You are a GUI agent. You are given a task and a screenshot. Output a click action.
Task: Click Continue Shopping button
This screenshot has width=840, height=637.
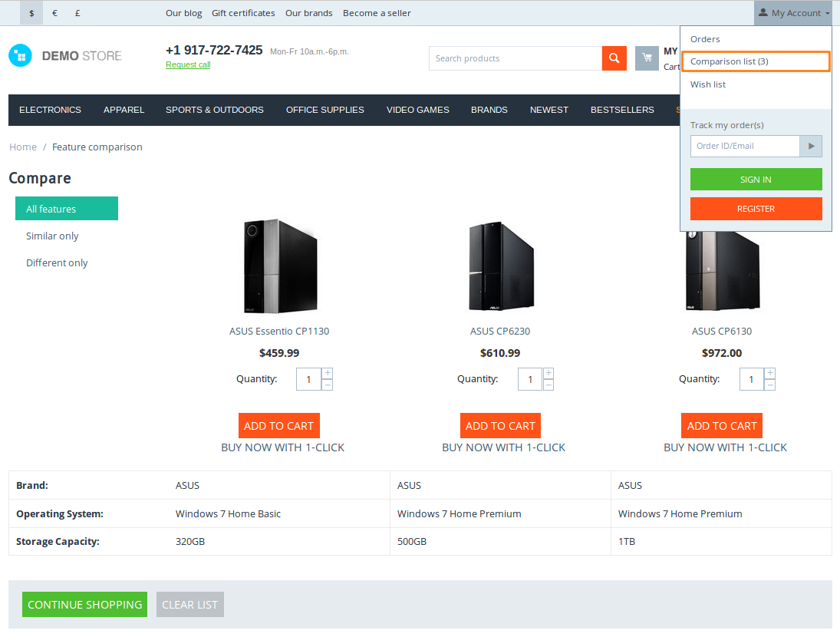[84, 604]
